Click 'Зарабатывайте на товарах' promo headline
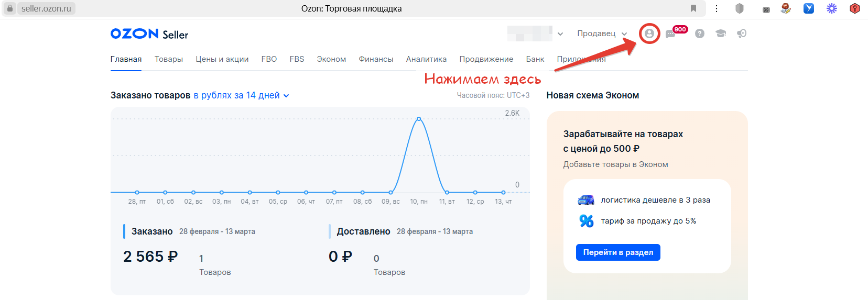Image resolution: width=868 pixels, height=300 pixels. 623,134
